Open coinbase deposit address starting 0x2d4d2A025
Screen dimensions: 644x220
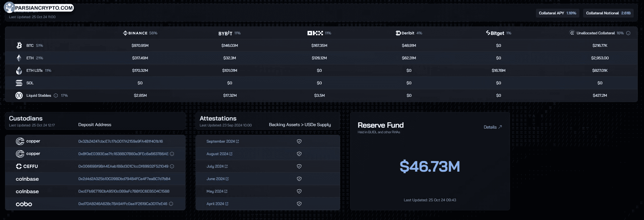[x=124, y=179]
